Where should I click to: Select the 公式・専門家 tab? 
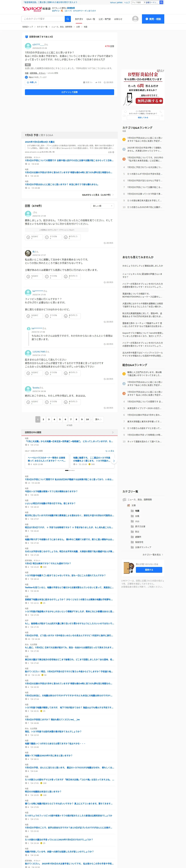pos(105,19)
